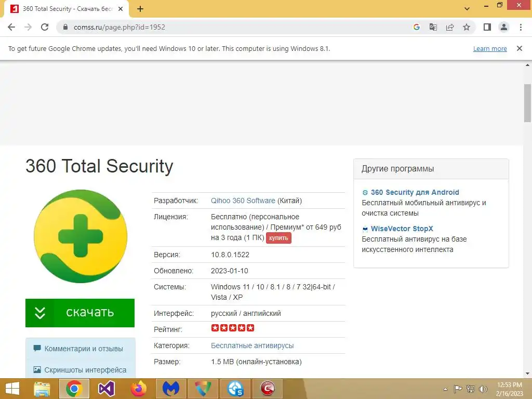Screen dimensions: 532x399
Task: Open Комментарии и отзывы section
Action: [x=84, y=349]
